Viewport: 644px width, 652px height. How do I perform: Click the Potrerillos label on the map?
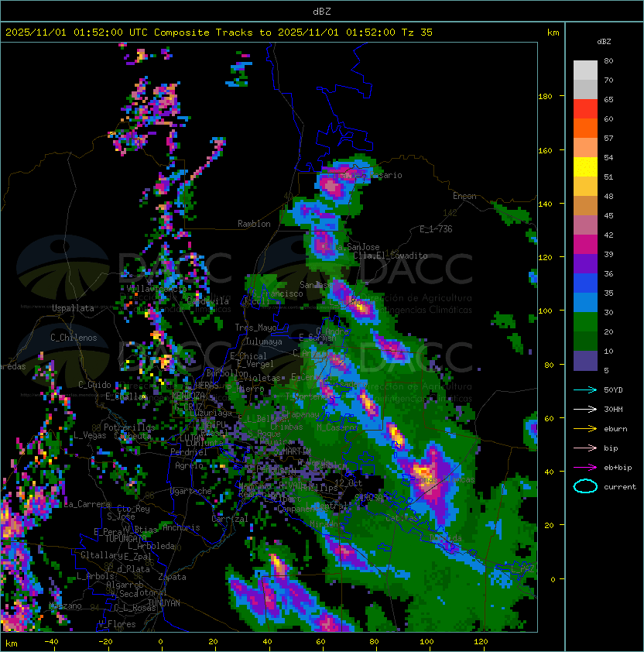coord(129,427)
